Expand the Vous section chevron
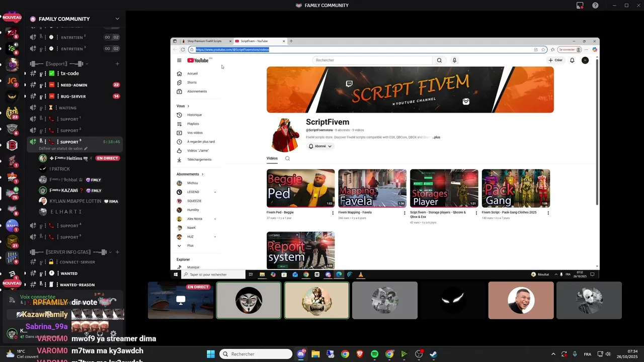Screen dimensions: 644x362 (188, 106)
